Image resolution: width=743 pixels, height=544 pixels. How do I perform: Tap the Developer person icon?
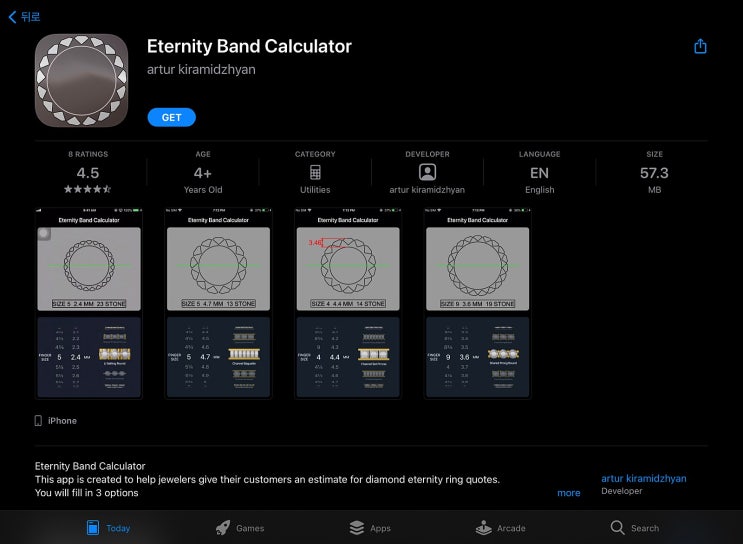tap(427, 172)
